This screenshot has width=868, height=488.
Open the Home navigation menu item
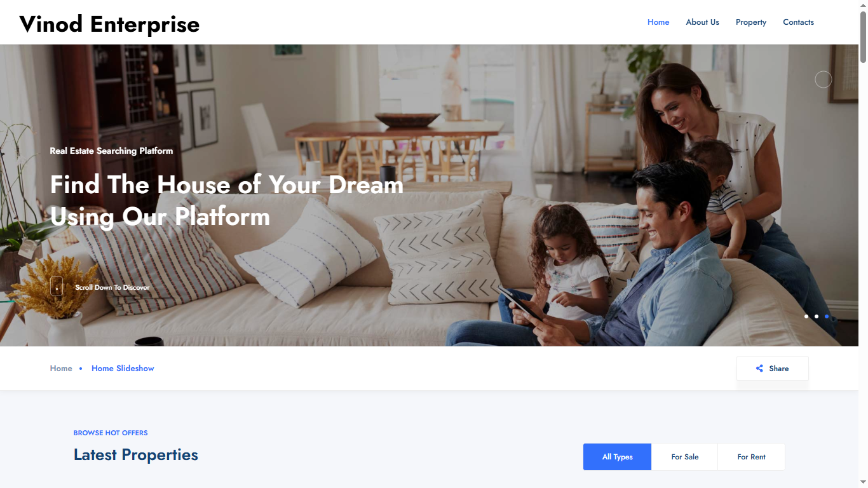[x=658, y=22]
